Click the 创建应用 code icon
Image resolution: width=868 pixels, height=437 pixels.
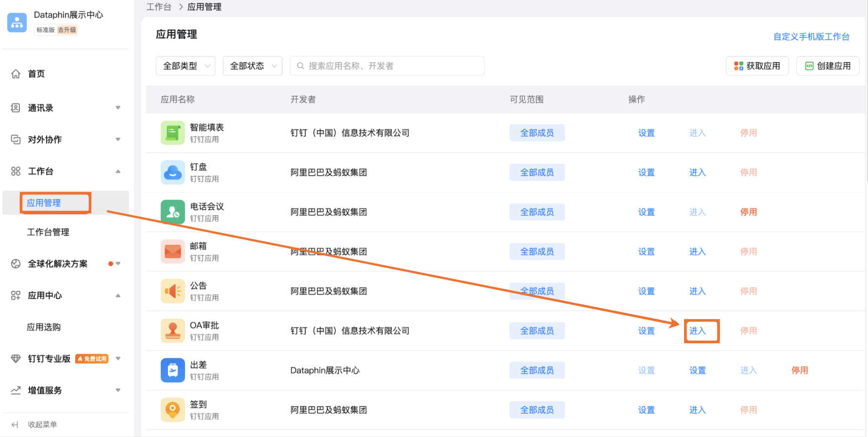point(809,66)
